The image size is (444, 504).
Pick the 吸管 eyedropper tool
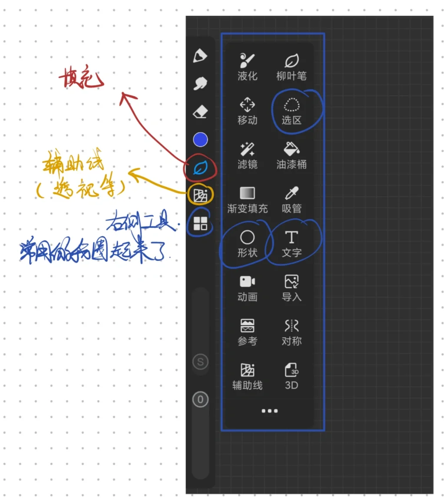click(291, 199)
